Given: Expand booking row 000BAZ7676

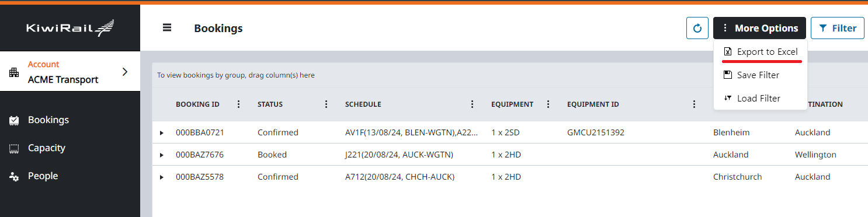Looking at the screenshot, I should [x=162, y=155].
